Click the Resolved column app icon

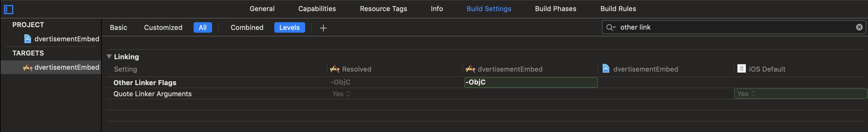click(335, 69)
